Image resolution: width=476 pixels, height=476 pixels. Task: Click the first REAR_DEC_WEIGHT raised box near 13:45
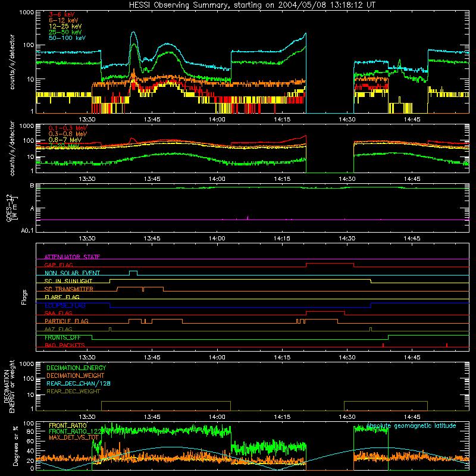click(x=166, y=406)
